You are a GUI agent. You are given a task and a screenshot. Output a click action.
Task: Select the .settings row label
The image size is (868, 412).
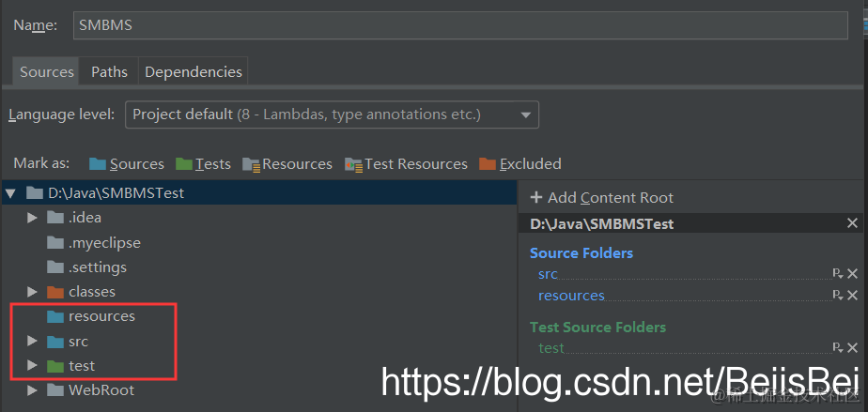click(x=98, y=267)
